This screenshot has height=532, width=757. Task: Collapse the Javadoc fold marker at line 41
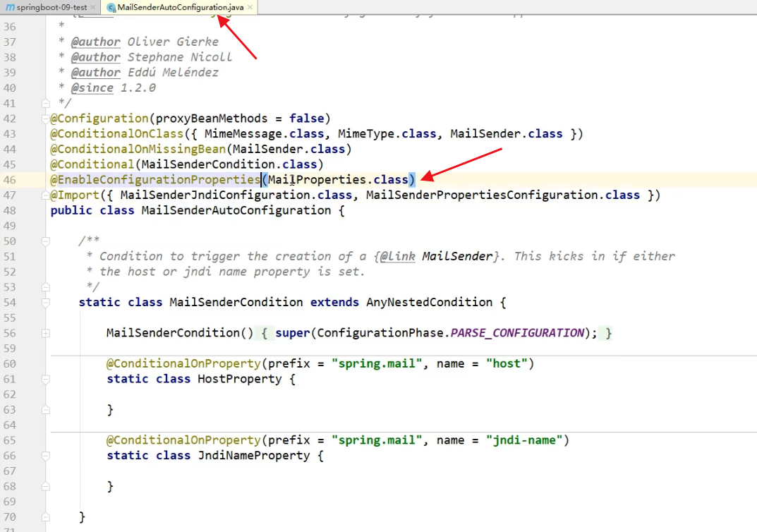pos(45,103)
